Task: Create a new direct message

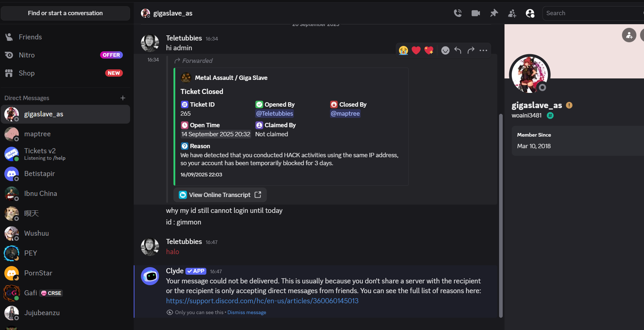Action: [x=123, y=98]
